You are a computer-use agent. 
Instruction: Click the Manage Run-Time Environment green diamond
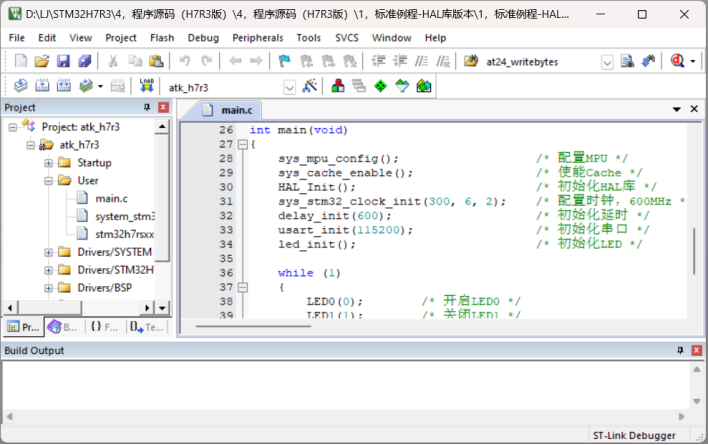[381, 87]
